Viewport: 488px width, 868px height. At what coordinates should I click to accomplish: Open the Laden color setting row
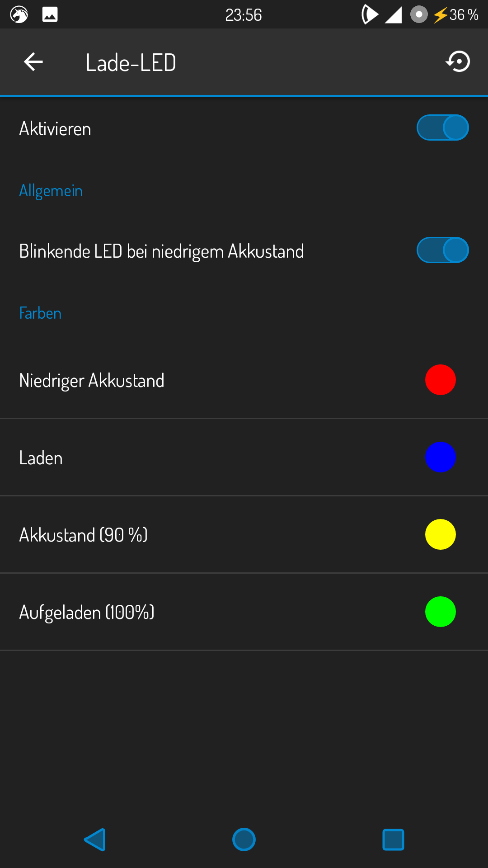pos(41,458)
